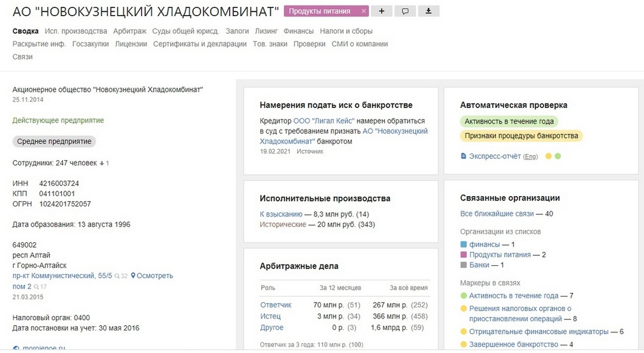Open Все ближайшие связи link
The height and width of the screenshot is (353, 644).
coord(497,214)
